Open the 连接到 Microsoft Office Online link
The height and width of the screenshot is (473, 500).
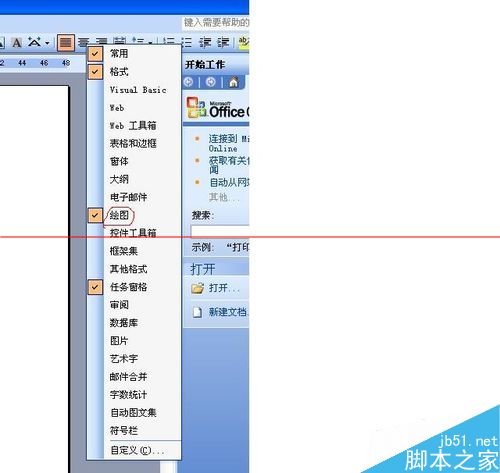(229, 143)
